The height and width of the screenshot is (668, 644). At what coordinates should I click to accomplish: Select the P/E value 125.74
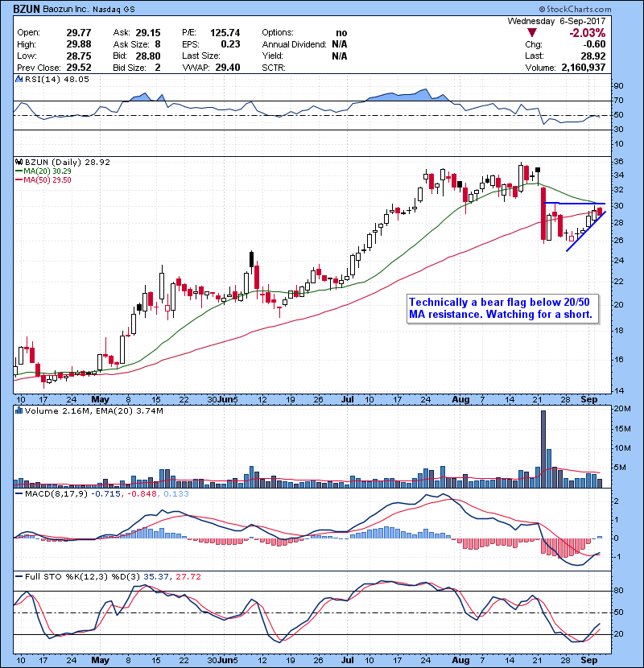(225, 33)
